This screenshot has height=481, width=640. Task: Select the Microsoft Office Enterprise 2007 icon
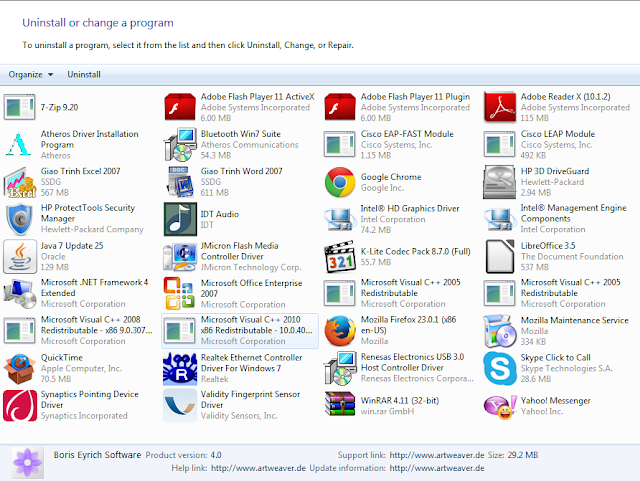[x=179, y=293]
